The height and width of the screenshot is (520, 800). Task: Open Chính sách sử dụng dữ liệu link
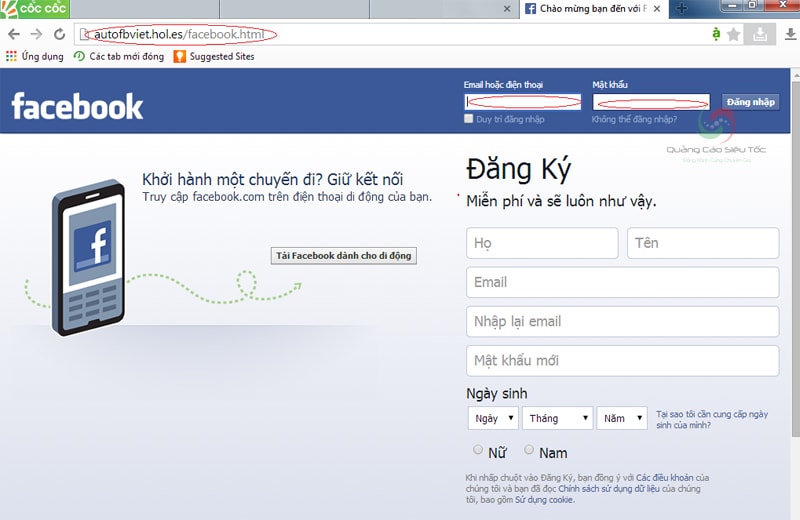pos(609,489)
